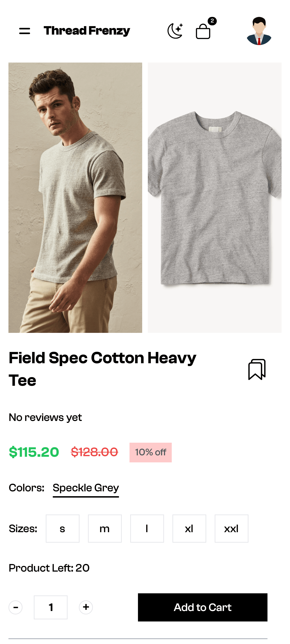Click the 10% off discount badge
290x644 pixels.
[150, 452]
